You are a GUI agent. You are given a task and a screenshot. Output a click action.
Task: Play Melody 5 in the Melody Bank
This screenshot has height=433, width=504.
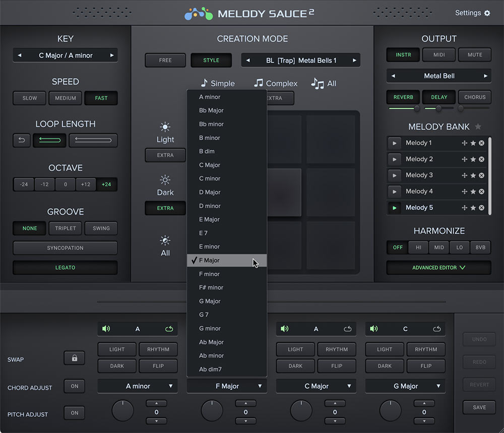[395, 207]
